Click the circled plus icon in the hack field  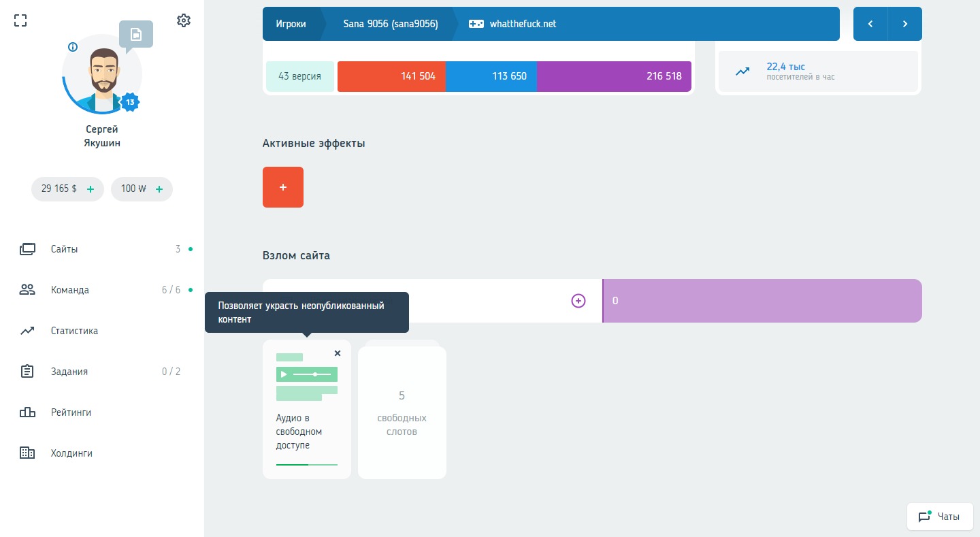pyautogui.click(x=578, y=301)
